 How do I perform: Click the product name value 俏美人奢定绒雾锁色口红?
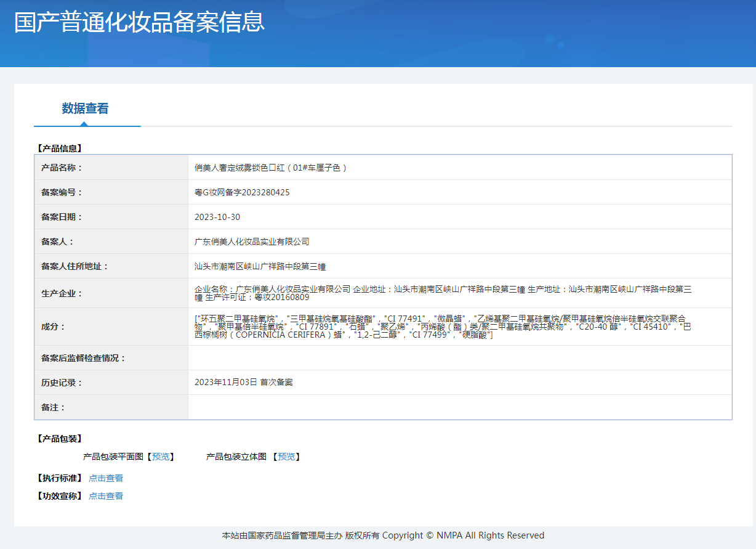click(271, 168)
